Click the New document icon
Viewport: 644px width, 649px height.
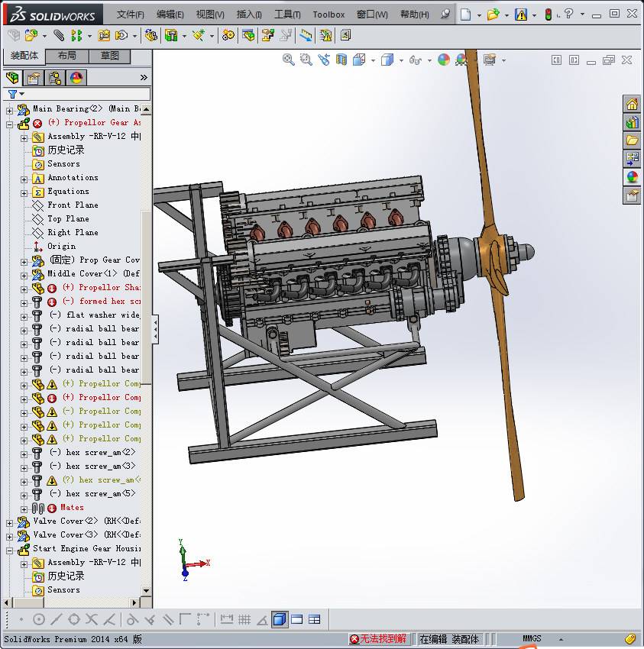pyautogui.click(x=465, y=15)
